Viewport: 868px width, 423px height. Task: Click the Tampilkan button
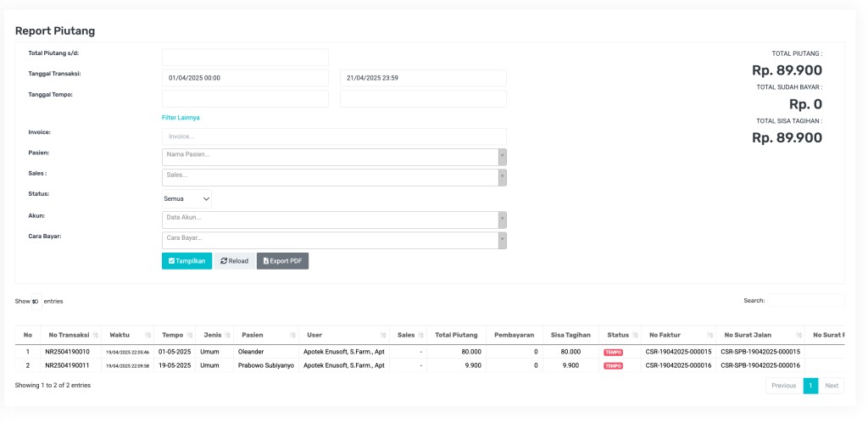(186, 261)
